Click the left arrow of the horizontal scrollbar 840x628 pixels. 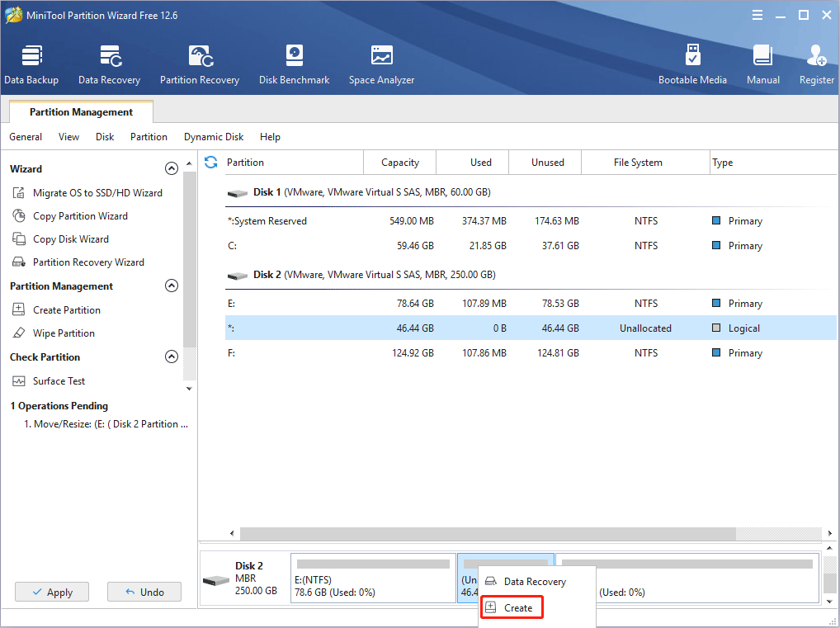[x=232, y=533]
